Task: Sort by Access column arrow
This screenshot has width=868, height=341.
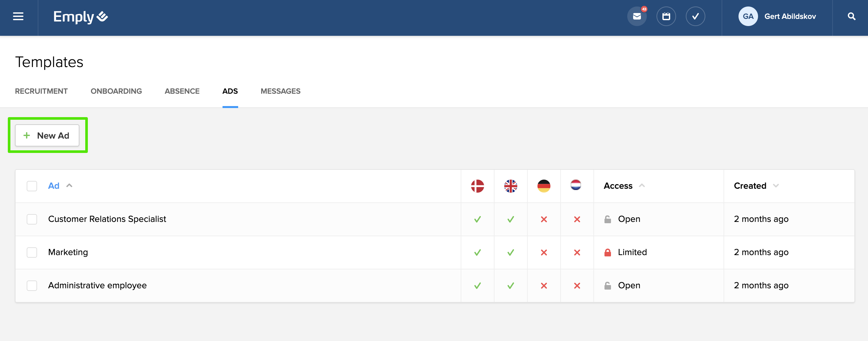Action: (642, 186)
